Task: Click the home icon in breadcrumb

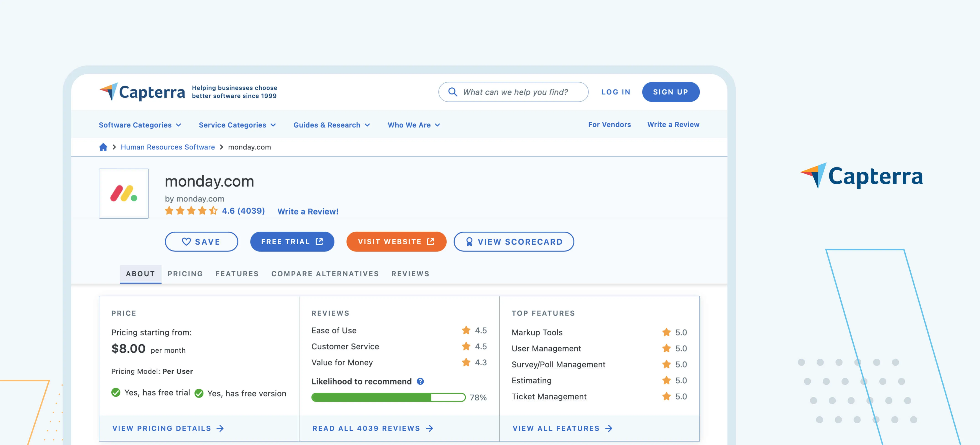Action: point(103,147)
